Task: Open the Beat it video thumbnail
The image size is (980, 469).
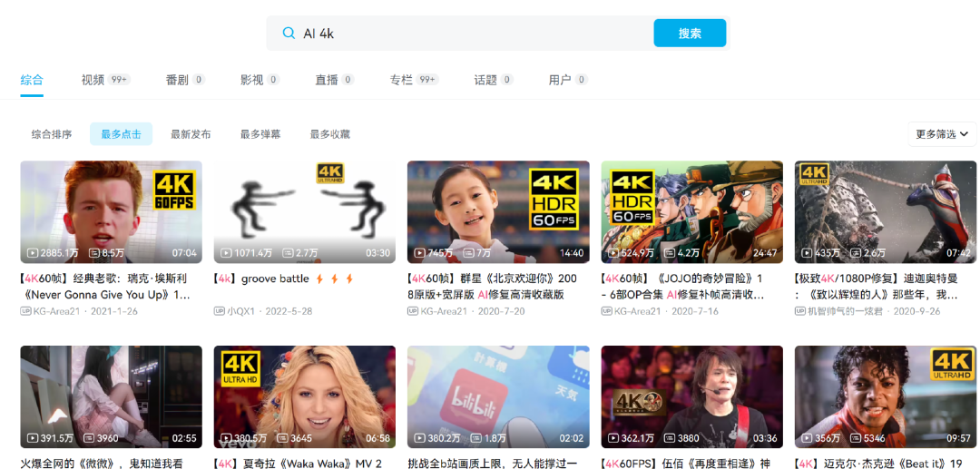Action: tap(886, 396)
